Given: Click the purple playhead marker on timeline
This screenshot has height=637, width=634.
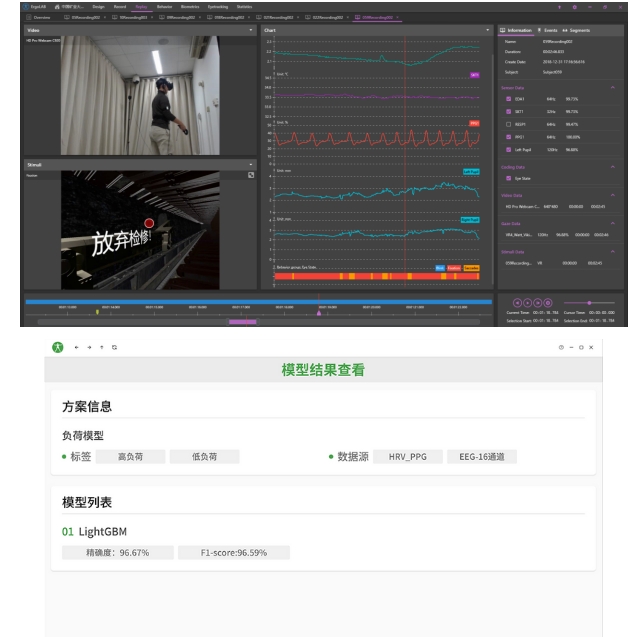Looking at the screenshot, I should point(319,312).
